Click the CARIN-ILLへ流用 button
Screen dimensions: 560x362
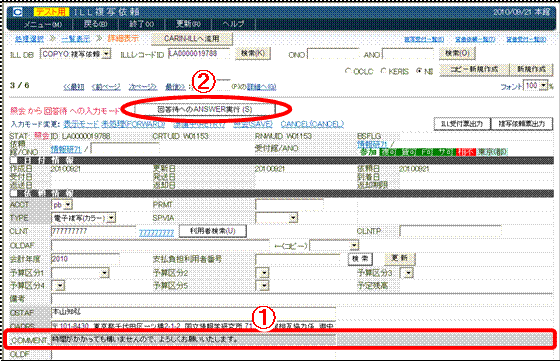[x=192, y=39]
